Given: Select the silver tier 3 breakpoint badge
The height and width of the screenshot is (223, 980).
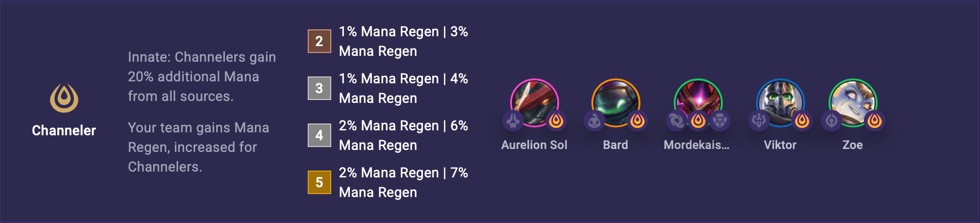Looking at the screenshot, I should (319, 88).
